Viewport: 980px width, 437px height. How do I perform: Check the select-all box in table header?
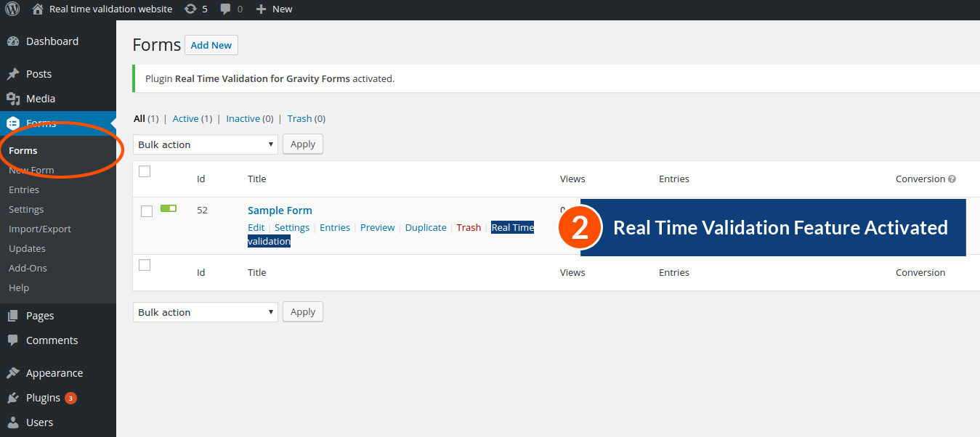pyautogui.click(x=145, y=171)
